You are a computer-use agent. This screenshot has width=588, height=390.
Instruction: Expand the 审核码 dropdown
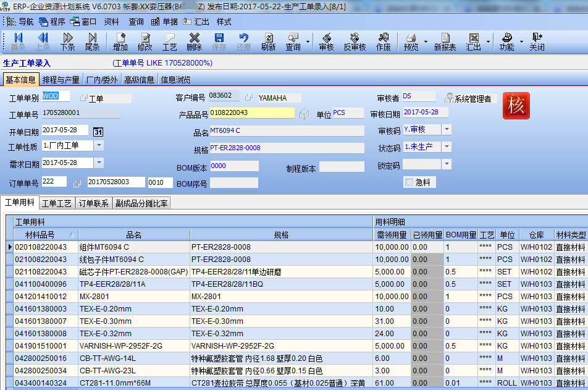446,130
